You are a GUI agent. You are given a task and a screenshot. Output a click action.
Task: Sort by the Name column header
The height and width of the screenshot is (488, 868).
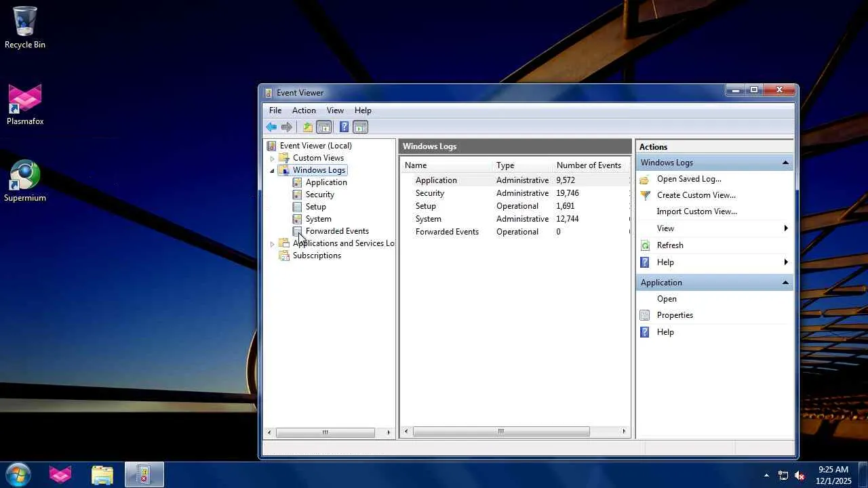446,165
